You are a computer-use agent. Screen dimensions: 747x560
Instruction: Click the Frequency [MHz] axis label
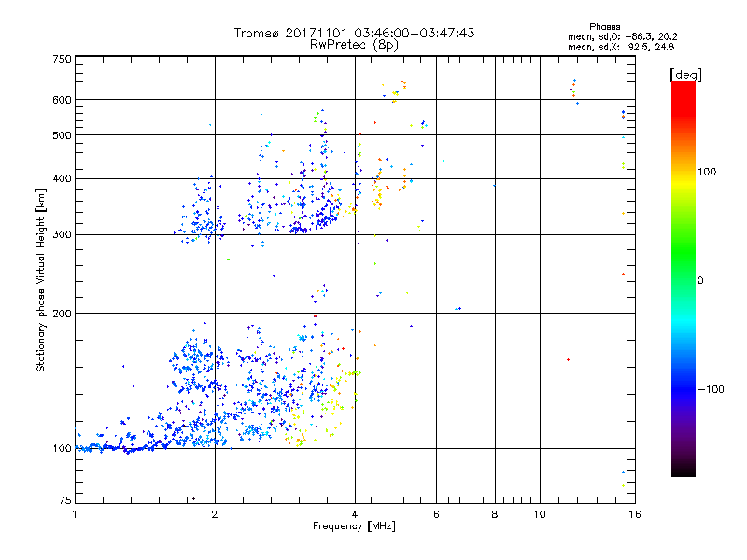pyautogui.click(x=354, y=527)
